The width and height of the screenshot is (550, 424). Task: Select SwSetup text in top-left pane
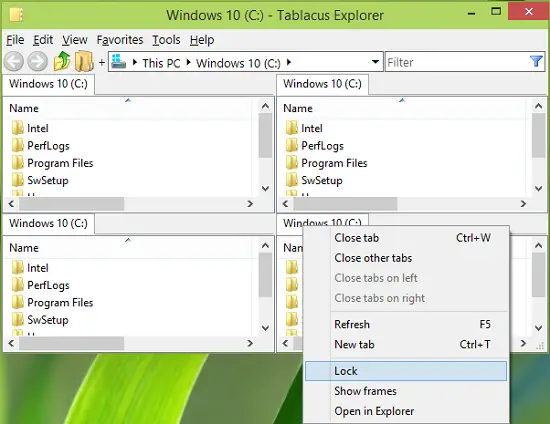point(48,180)
